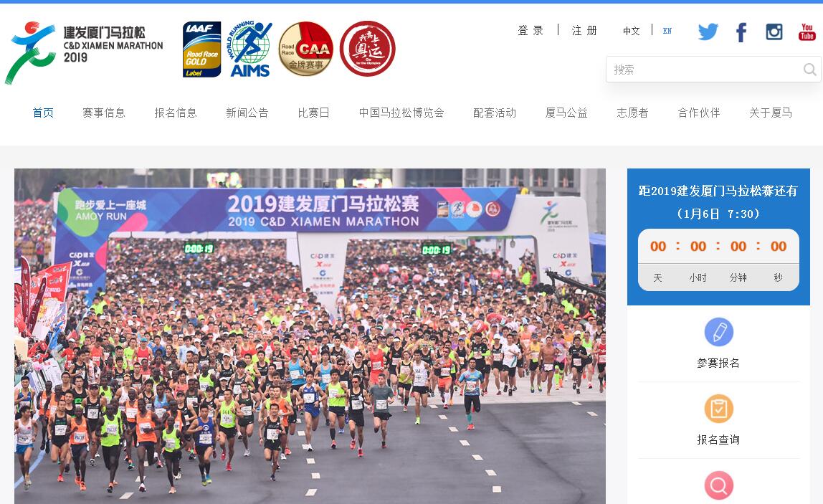
Task: Open the YouTube icon
Action: 807,32
